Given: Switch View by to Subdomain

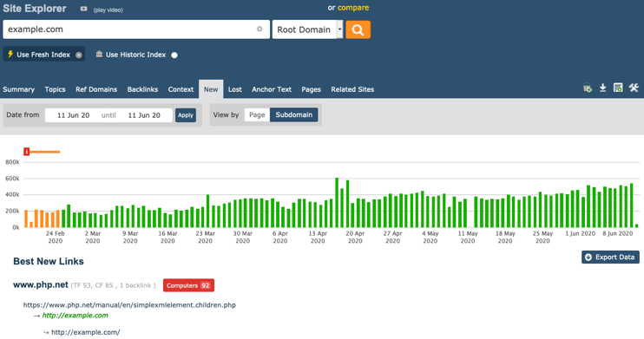Looking at the screenshot, I should [293, 115].
